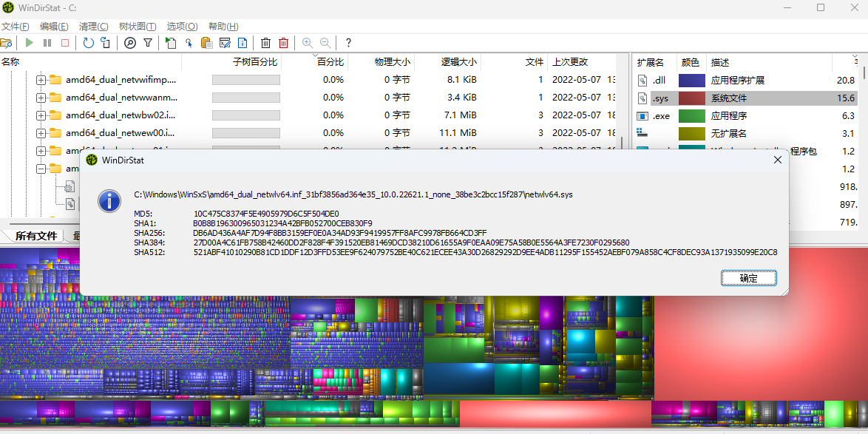Screen dimensions: 868x434
Task: Open the filter funnel icon
Action: 148,43
